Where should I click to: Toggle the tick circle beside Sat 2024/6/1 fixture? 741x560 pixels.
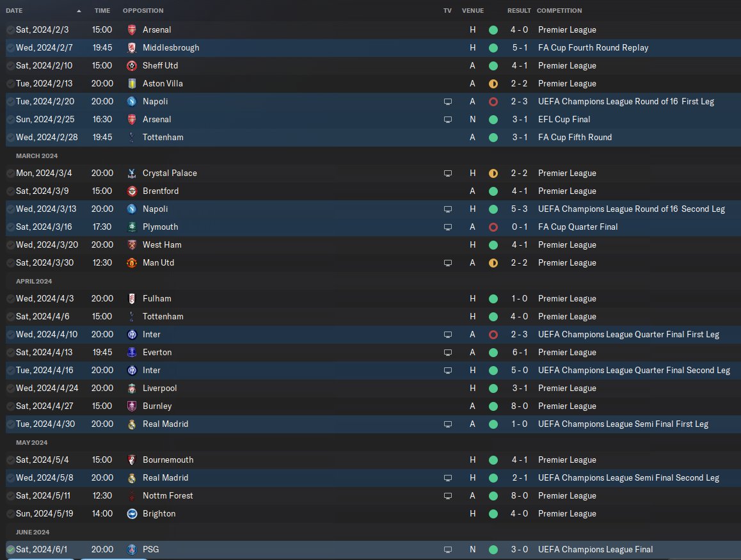pyautogui.click(x=10, y=550)
